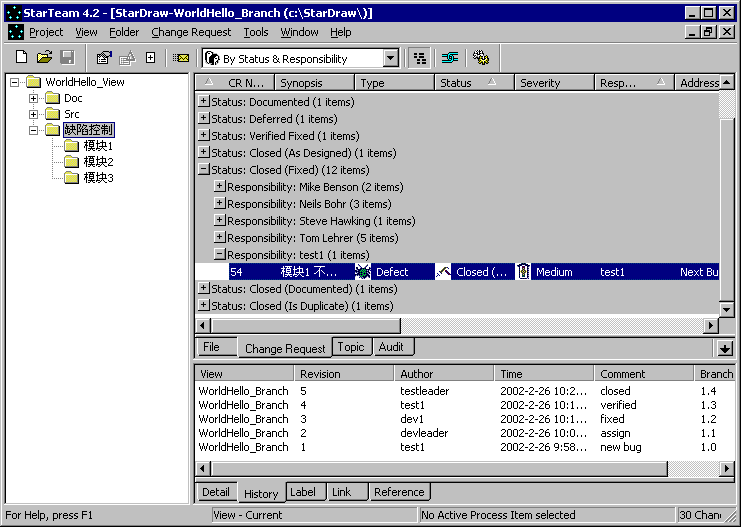Toggle the all descendants tree toolbar button
This screenshot has width=741, height=527.
[420, 58]
